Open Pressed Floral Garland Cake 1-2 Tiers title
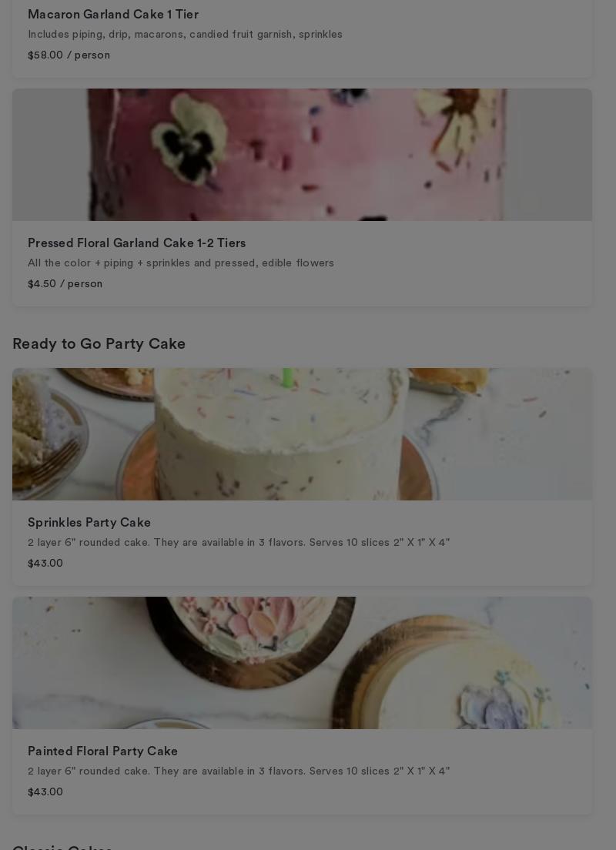The image size is (616, 850). point(136,243)
